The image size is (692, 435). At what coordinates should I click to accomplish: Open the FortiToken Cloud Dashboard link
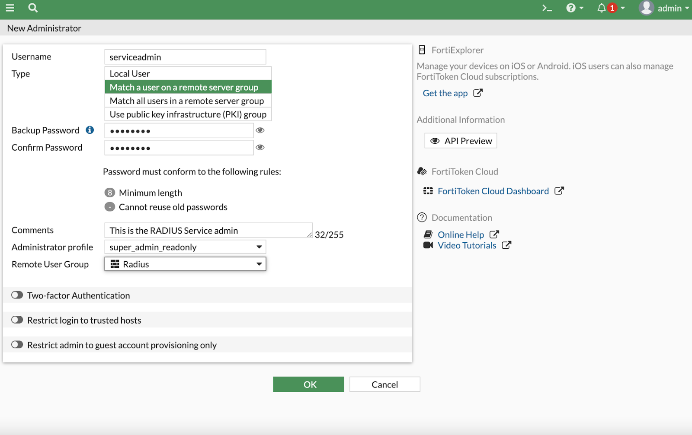[x=493, y=191]
